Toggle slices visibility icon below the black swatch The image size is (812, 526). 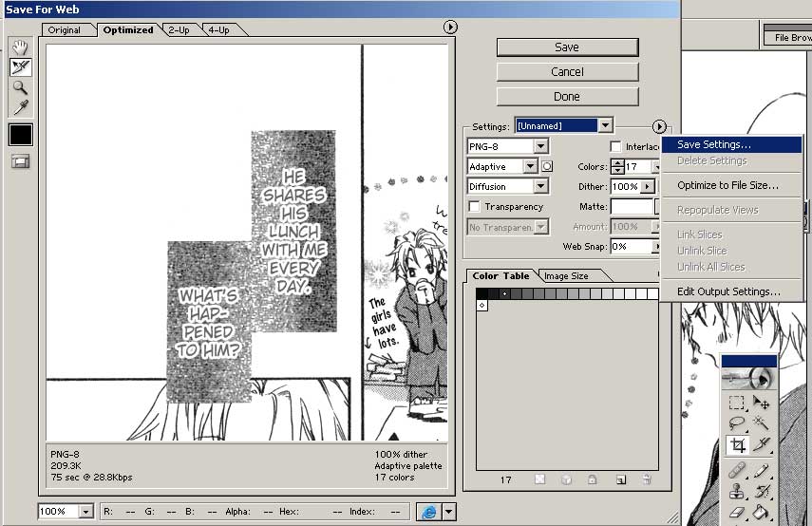(x=20, y=162)
